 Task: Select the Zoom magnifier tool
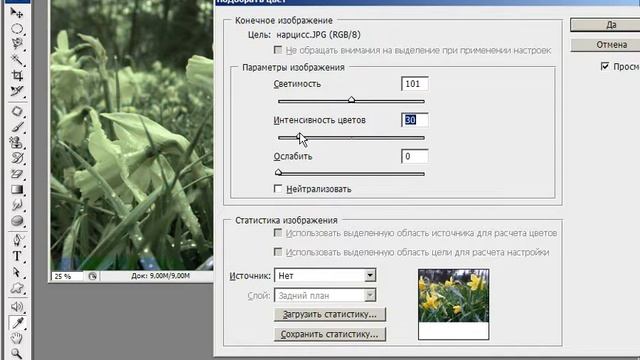pyautogui.click(x=17, y=353)
